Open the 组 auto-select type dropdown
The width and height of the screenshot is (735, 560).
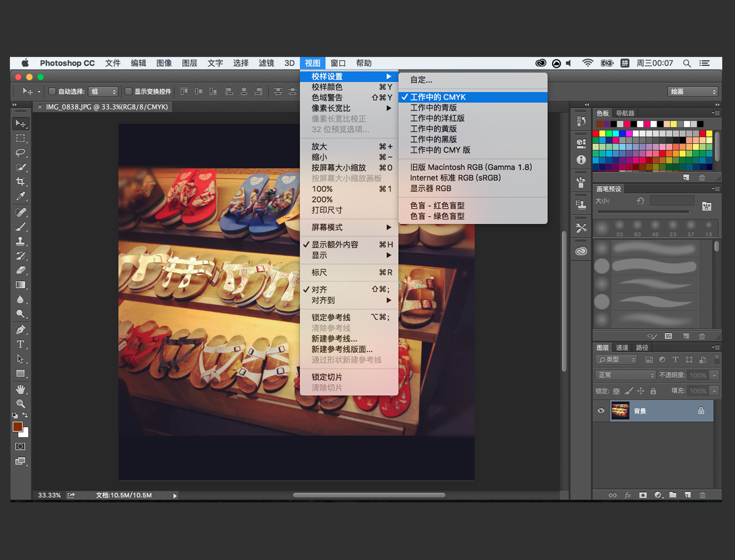(103, 92)
